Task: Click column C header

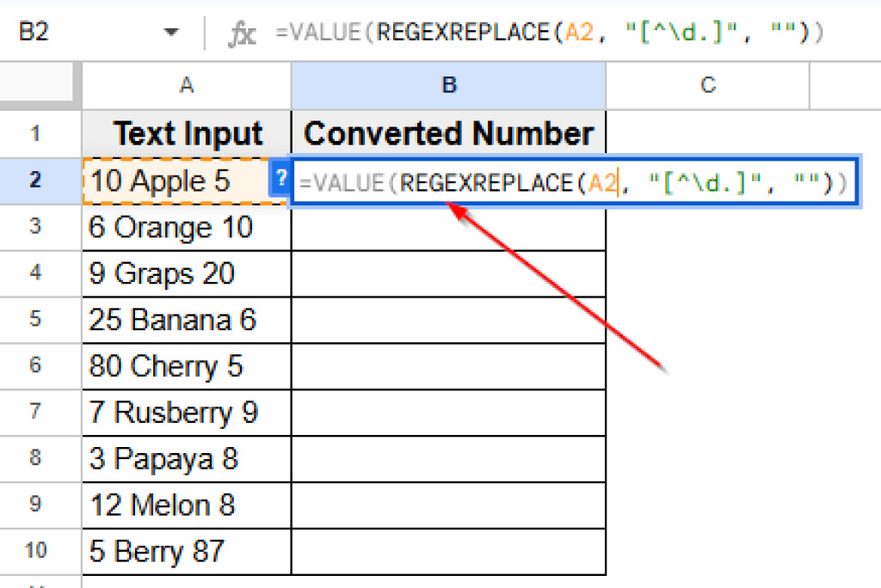Action: 706,84
